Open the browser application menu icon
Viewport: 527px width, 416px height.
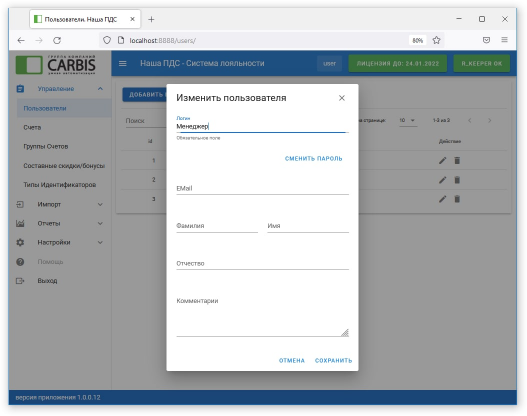pyautogui.click(x=504, y=40)
